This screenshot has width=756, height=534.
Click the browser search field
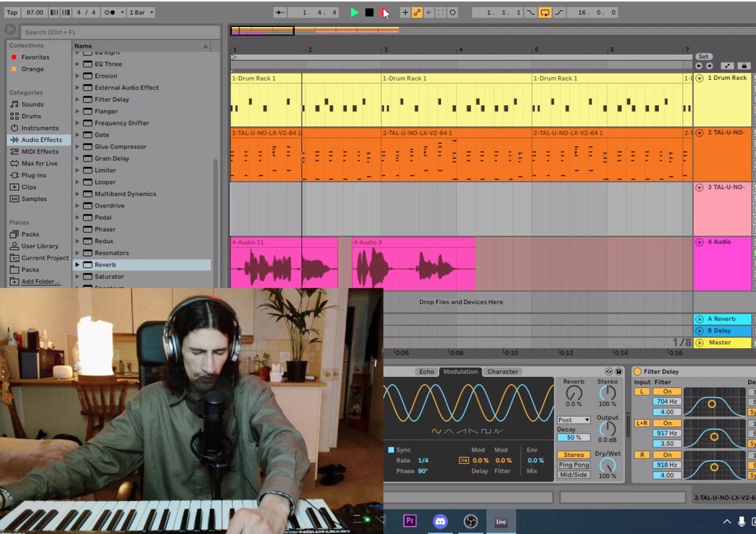[x=119, y=32]
